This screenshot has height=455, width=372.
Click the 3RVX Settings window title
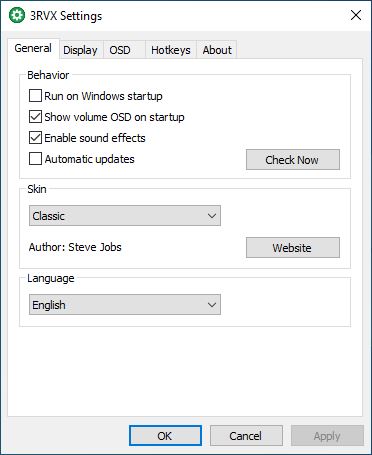[66, 16]
